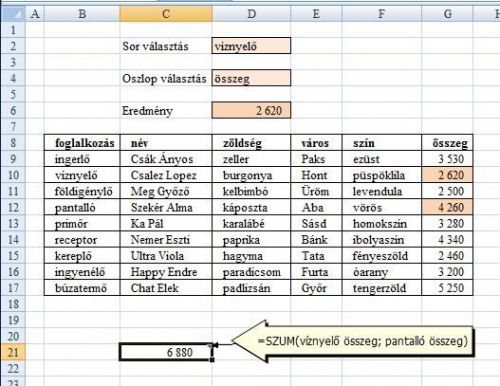Click the 'Eredmény' label cell
500x386 pixels.
[x=166, y=110]
